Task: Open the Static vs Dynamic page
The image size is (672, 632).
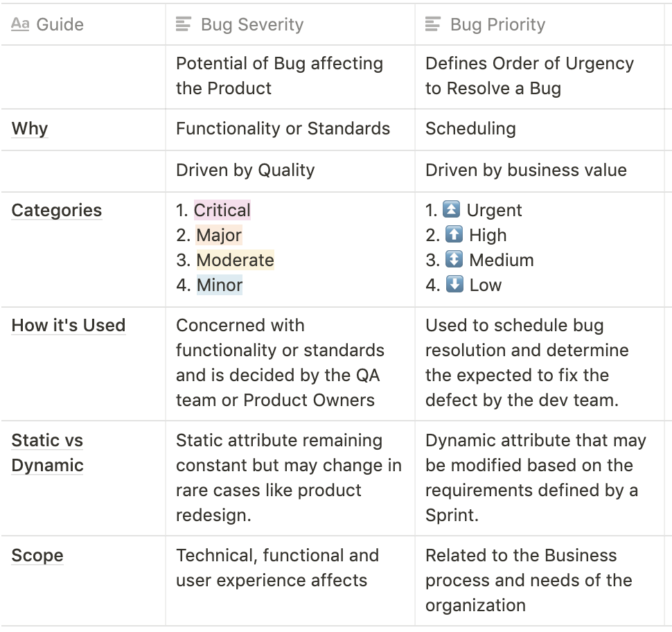Action: (x=48, y=453)
